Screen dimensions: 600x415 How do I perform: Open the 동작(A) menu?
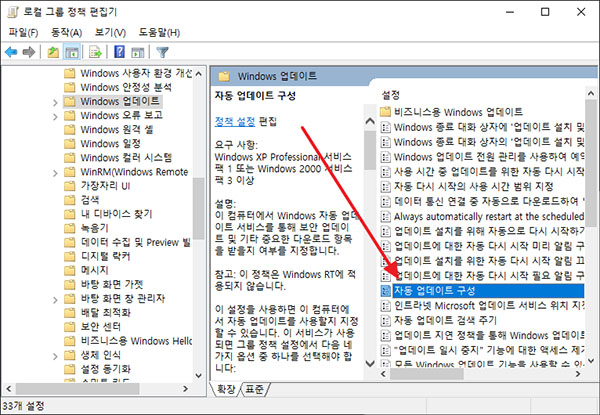[67, 33]
